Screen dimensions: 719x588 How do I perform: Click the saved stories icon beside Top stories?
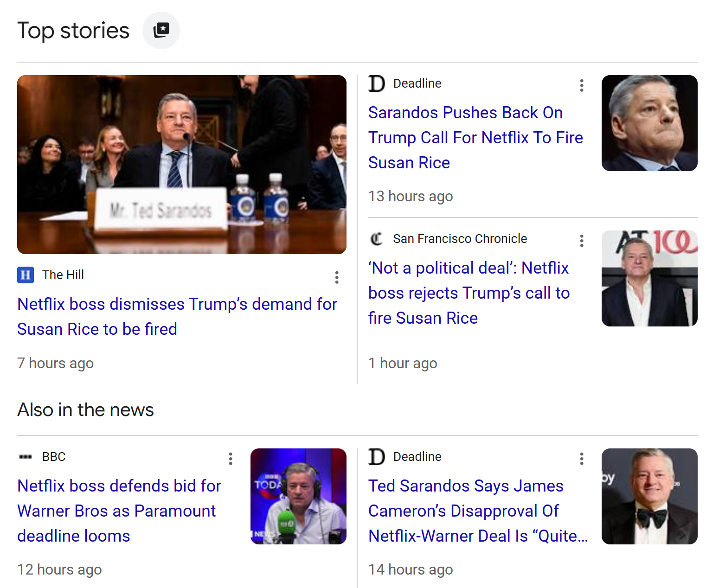[x=161, y=30]
